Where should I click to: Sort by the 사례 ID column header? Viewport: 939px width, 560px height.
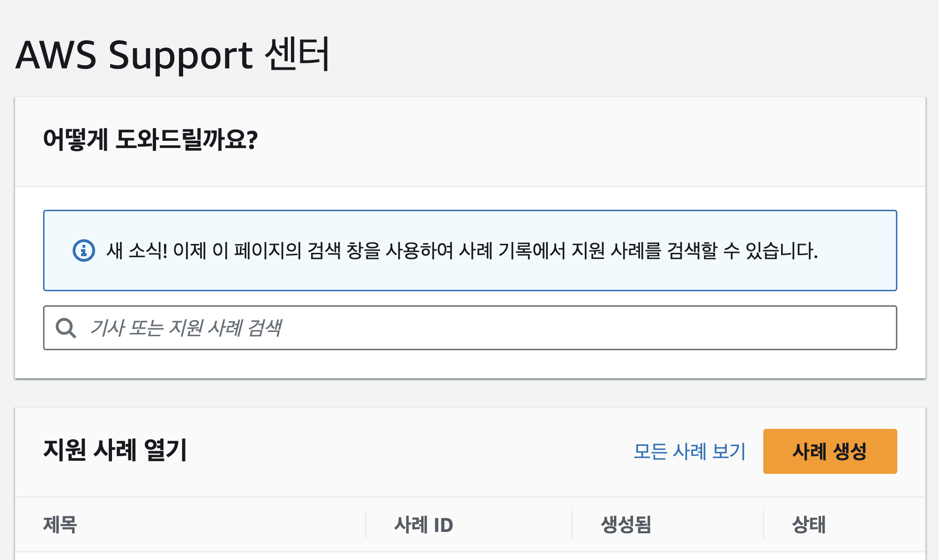pyautogui.click(x=424, y=524)
